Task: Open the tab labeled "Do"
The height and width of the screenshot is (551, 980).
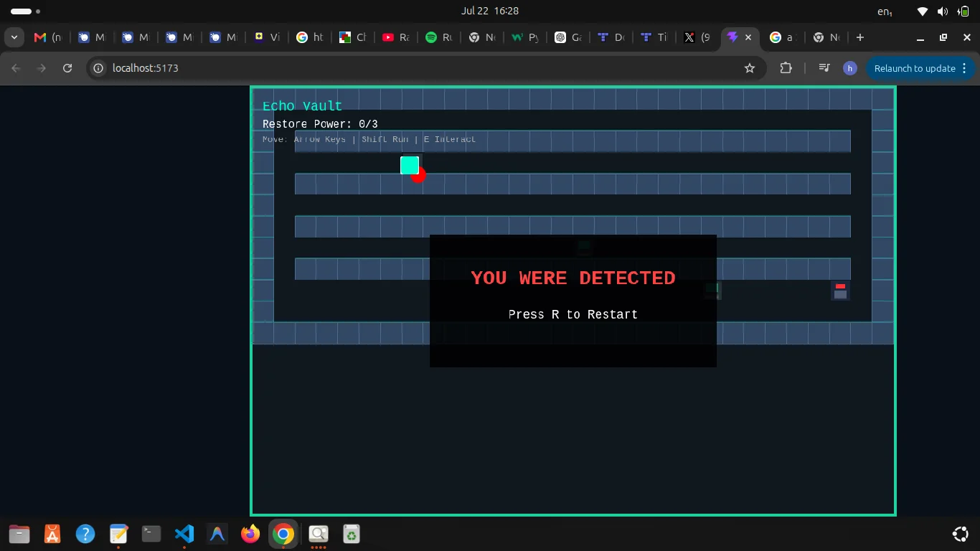Action: tap(611, 37)
